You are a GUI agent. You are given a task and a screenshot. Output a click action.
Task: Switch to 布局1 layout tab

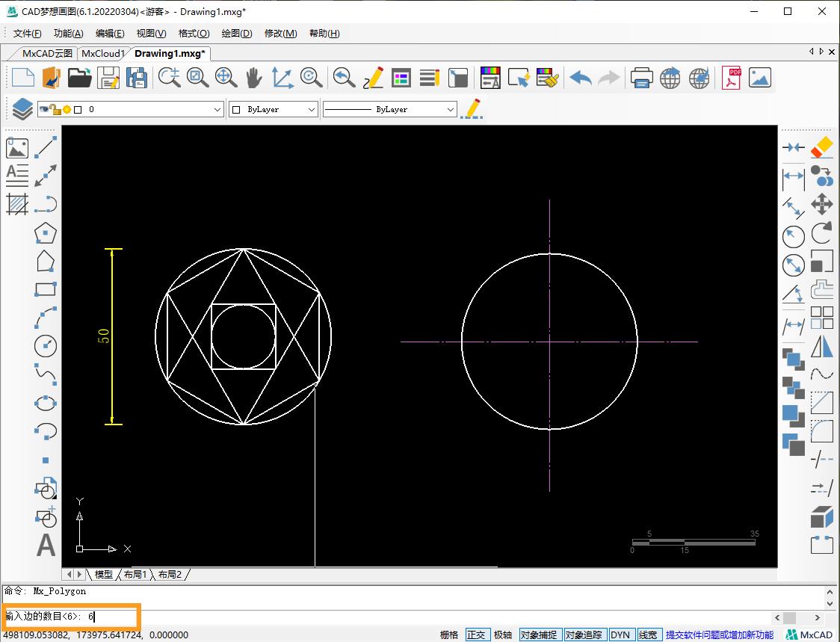(x=135, y=574)
